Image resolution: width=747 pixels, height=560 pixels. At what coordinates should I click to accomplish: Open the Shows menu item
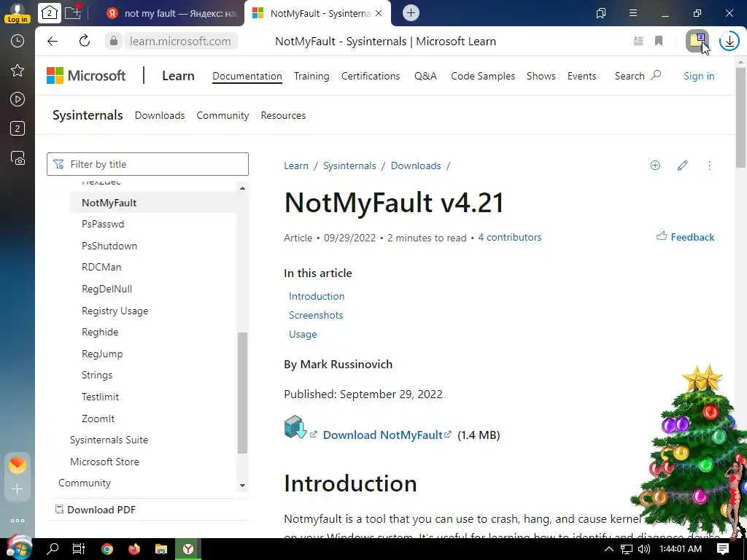541,76
